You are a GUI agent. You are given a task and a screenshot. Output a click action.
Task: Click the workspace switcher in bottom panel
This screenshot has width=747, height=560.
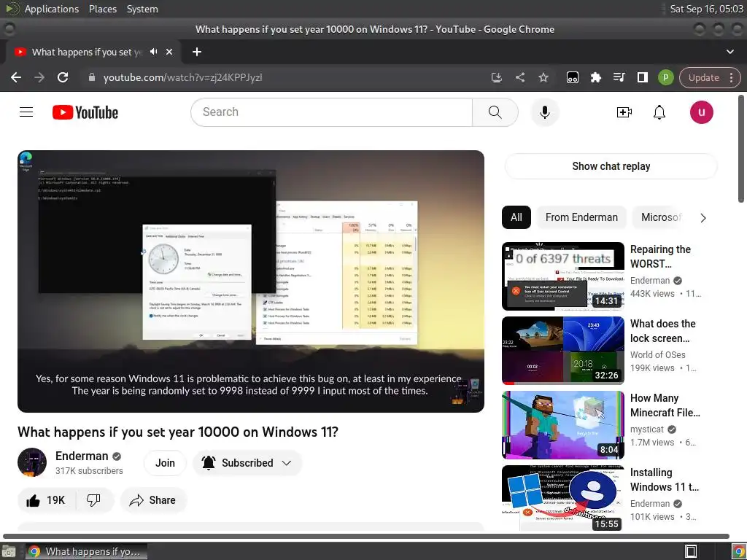pyautogui.click(x=691, y=551)
